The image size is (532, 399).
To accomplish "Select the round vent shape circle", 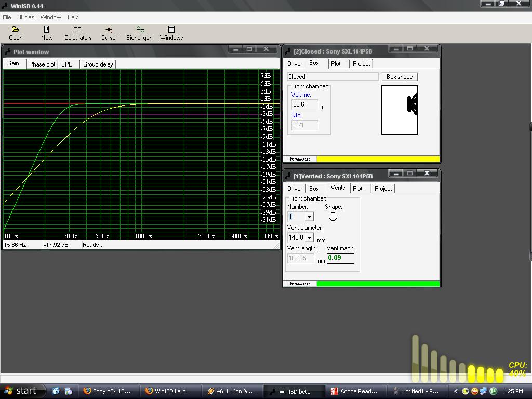I will click(333, 217).
